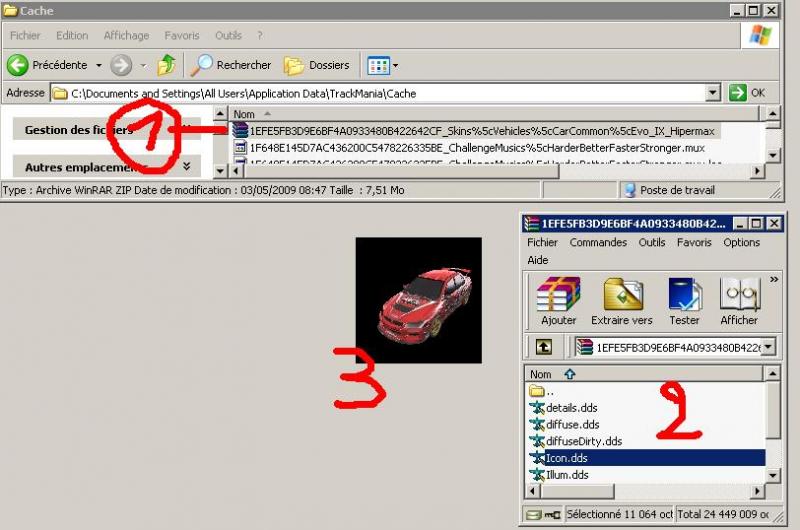Viewport: 800px width, 530px height.
Task: Open the Fichier menu in Cache window
Action: click(x=25, y=35)
